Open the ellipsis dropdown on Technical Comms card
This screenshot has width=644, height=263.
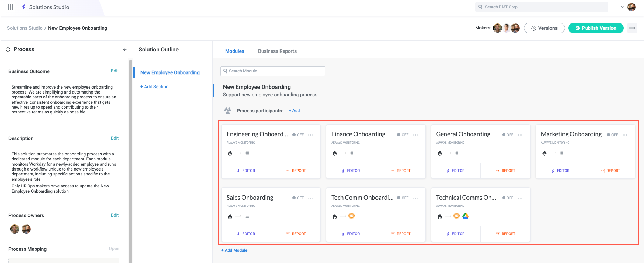point(520,198)
